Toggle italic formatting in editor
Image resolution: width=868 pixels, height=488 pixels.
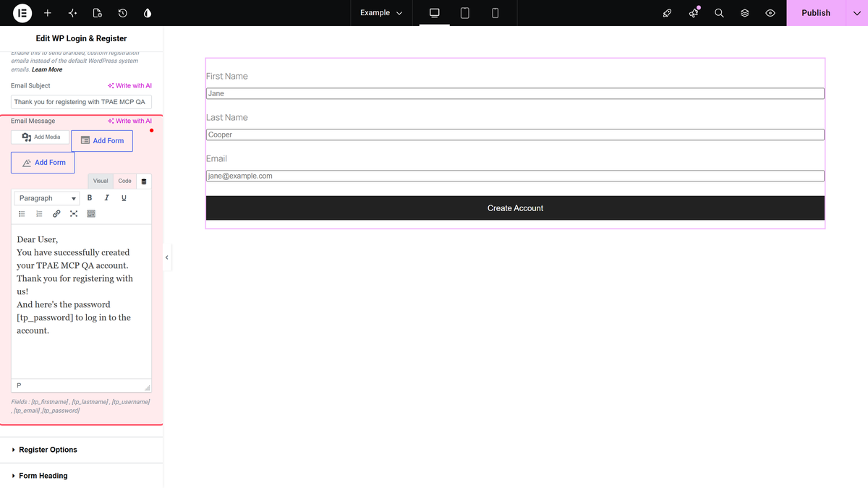click(x=106, y=198)
